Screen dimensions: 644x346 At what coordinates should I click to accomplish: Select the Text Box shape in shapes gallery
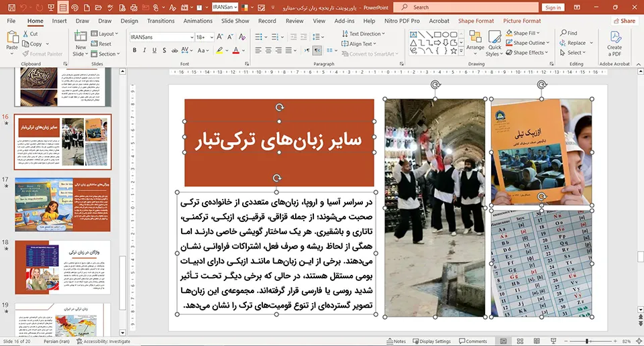414,34
